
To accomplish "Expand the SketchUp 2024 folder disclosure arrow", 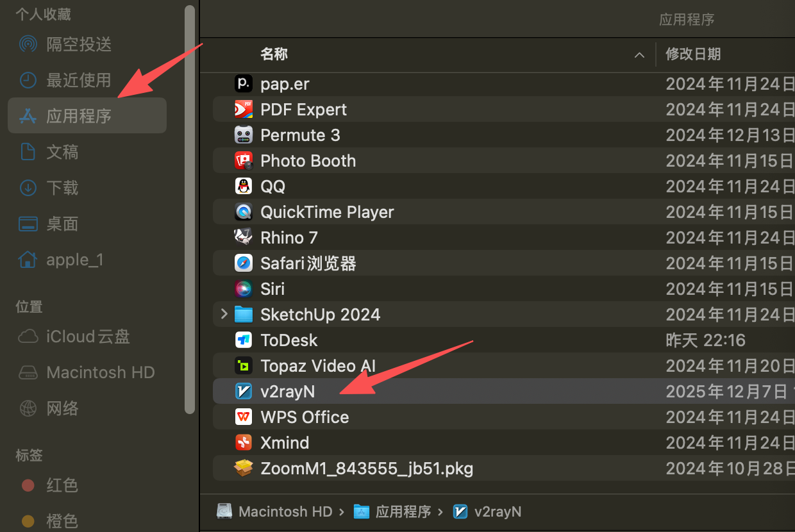I will (224, 314).
